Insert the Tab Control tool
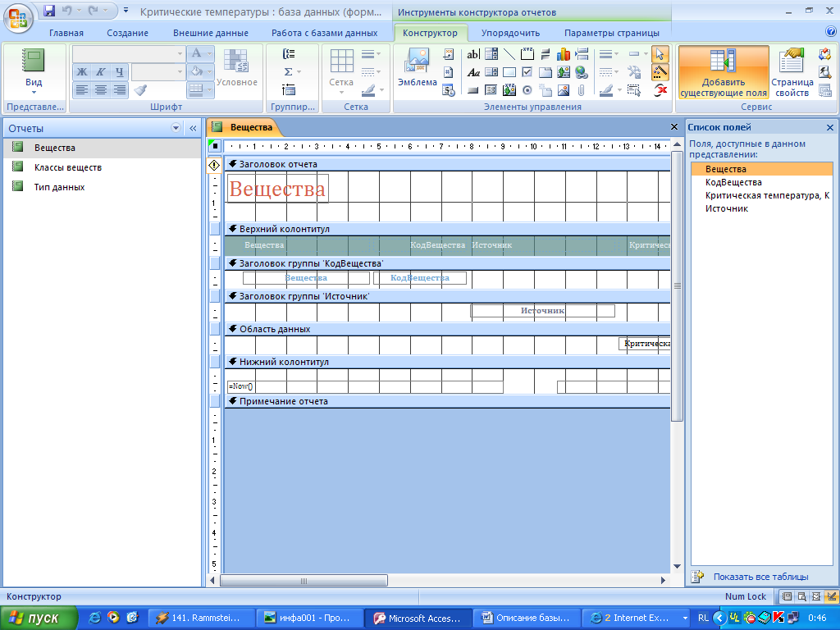Viewport: 840px width, 630px height. pyautogui.click(x=546, y=72)
